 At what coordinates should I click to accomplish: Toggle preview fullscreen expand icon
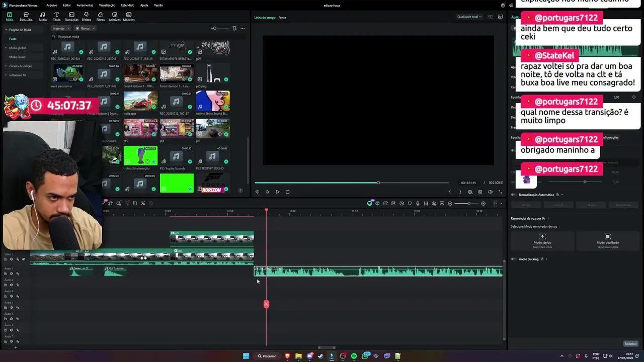click(x=500, y=192)
